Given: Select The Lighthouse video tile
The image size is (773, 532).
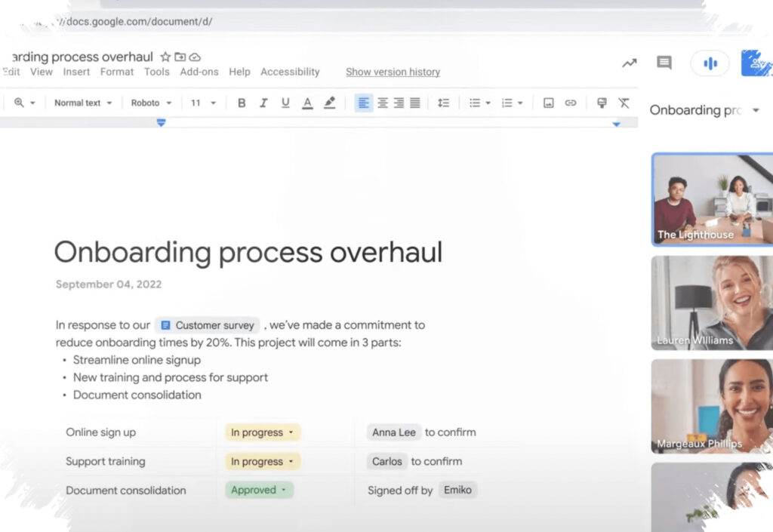Looking at the screenshot, I should (713, 199).
